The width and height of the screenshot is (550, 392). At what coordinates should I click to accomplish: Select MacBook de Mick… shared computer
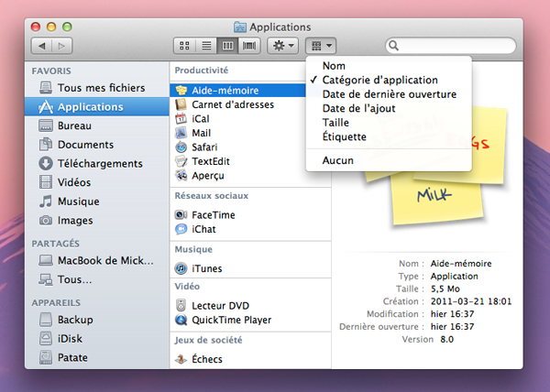(x=97, y=261)
